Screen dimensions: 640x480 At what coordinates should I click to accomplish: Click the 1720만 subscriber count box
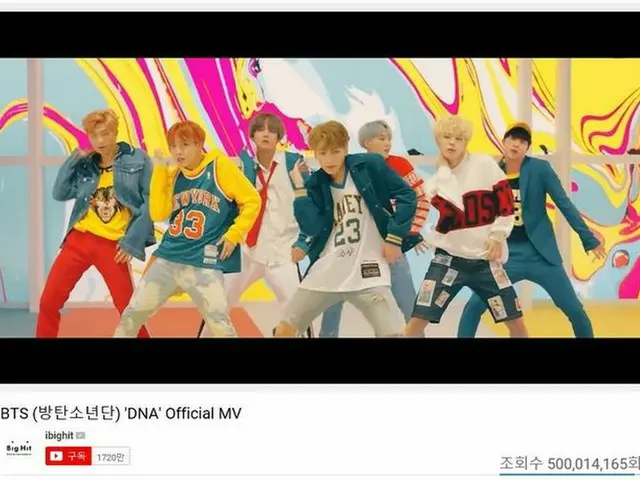(111, 456)
